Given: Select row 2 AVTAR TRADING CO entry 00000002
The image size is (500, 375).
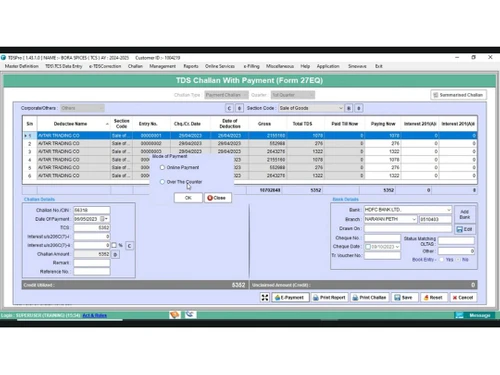Looking at the screenshot, I should 250,143.
